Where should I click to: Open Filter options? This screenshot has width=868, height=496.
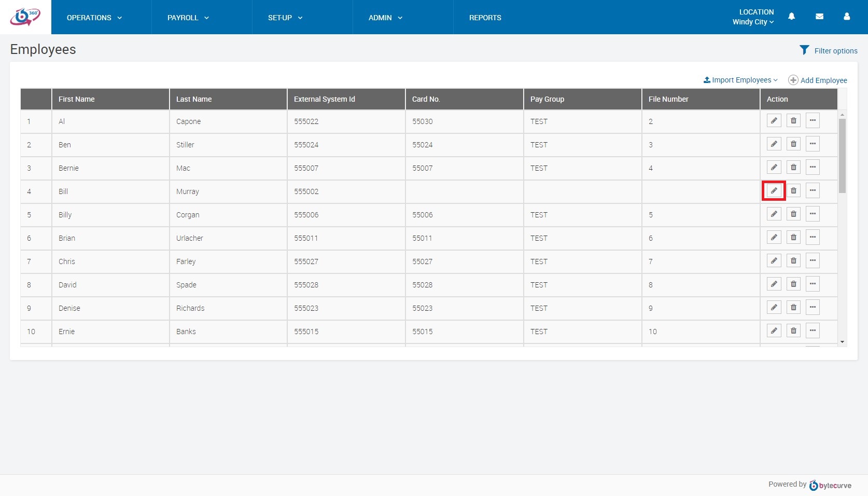click(x=828, y=50)
